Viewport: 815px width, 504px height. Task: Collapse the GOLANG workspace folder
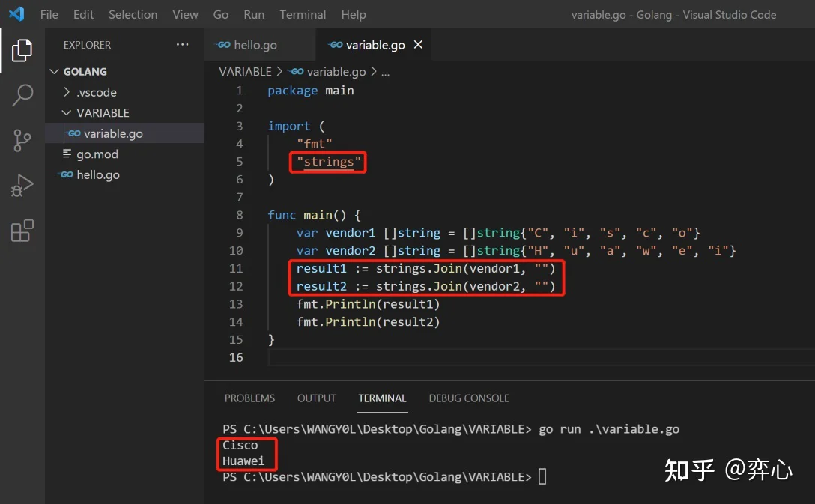[x=54, y=71]
